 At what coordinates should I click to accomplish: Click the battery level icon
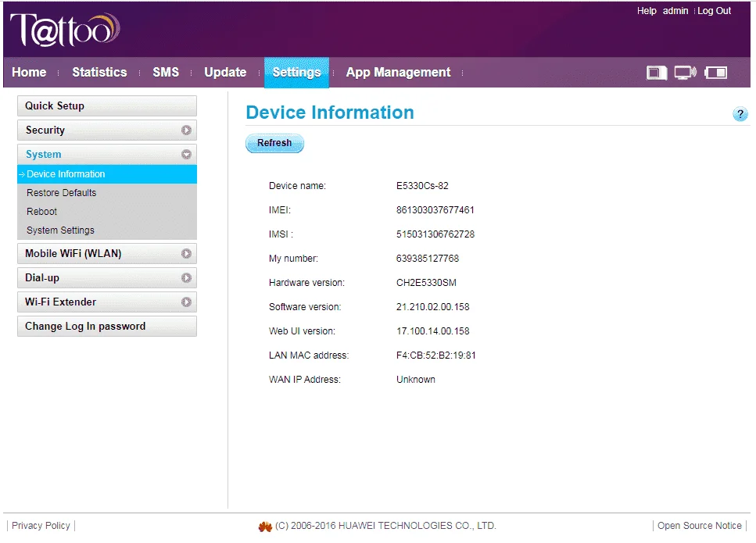(x=715, y=73)
